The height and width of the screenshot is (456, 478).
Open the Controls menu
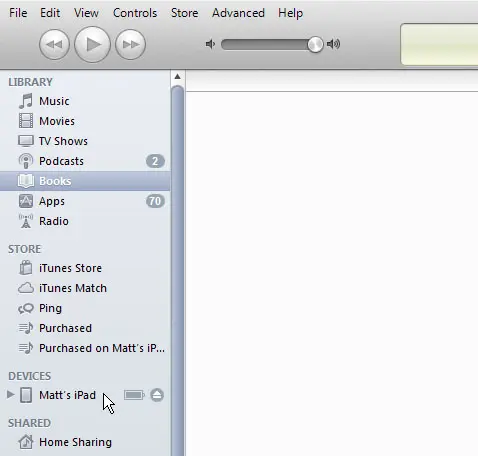point(135,13)
